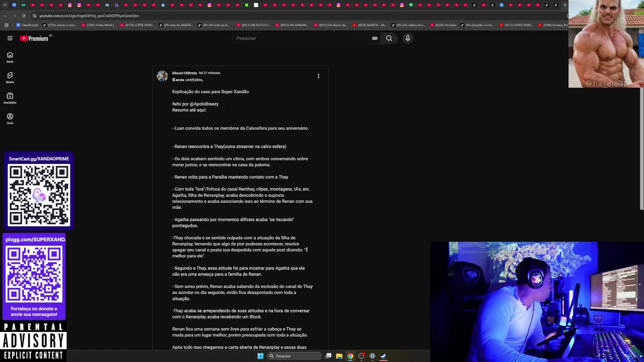
Task: Open the '(9338) YouTube' bookmark
Action: [x=442, y=25]
